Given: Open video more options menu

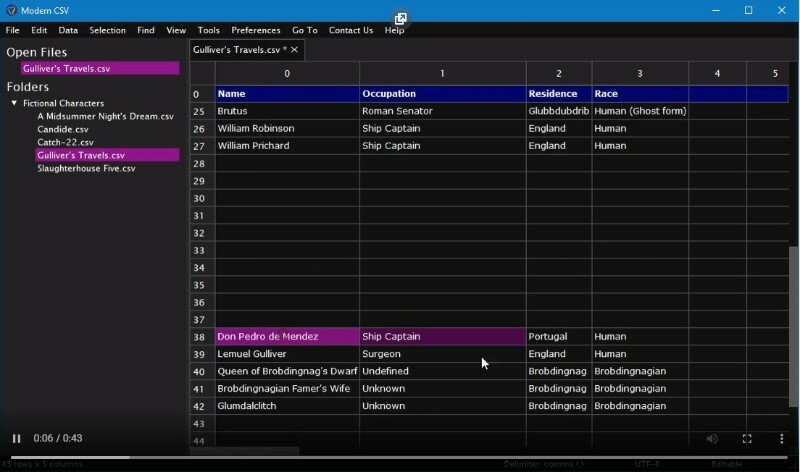Looking at the screenshot, I should (x=782, y=439).
